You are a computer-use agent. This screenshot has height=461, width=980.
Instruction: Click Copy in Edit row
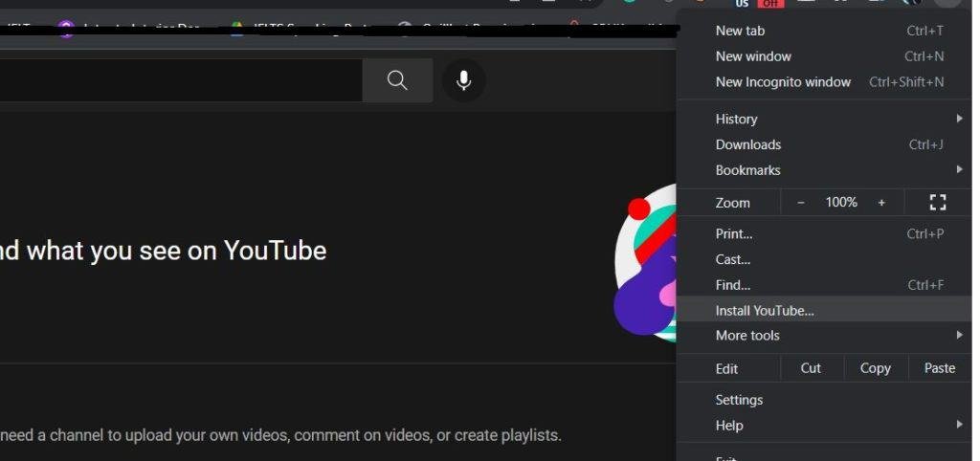(x=875, y=368)
